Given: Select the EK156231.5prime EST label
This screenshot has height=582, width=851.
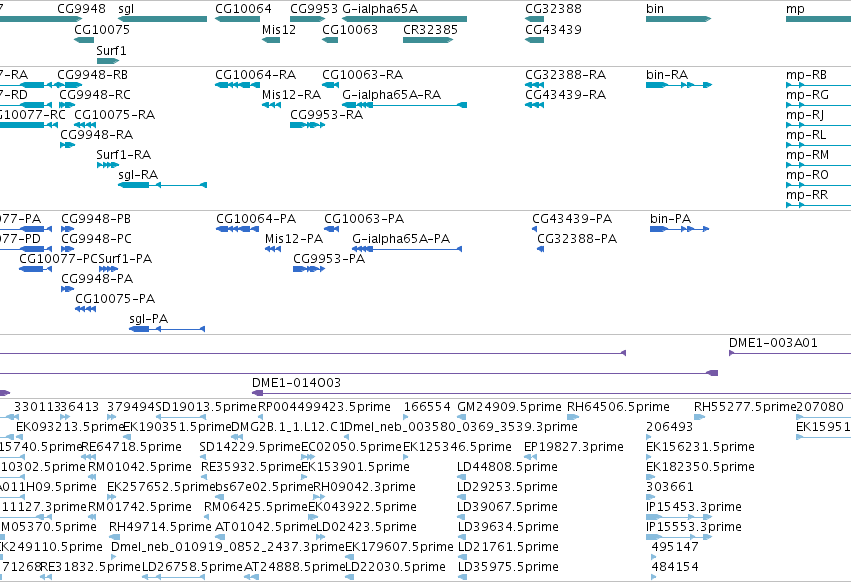Looking at the screenshot, I should tap(700, 447).
